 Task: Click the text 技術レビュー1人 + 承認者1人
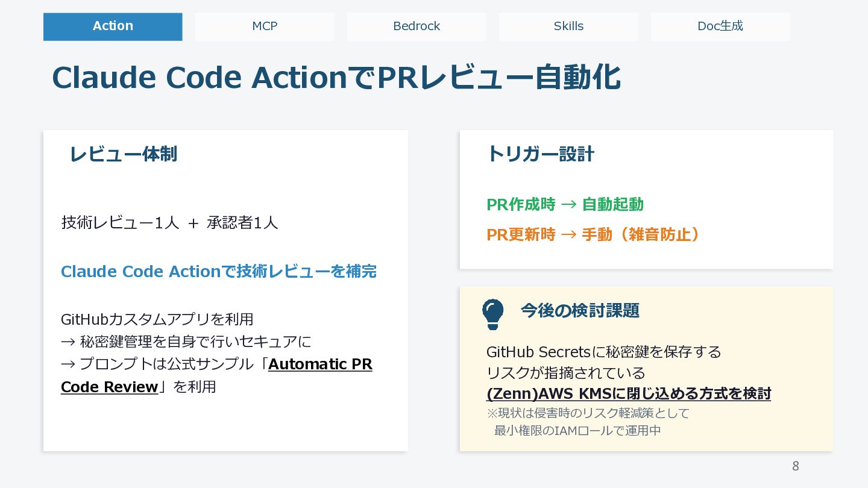pos(169,223)
